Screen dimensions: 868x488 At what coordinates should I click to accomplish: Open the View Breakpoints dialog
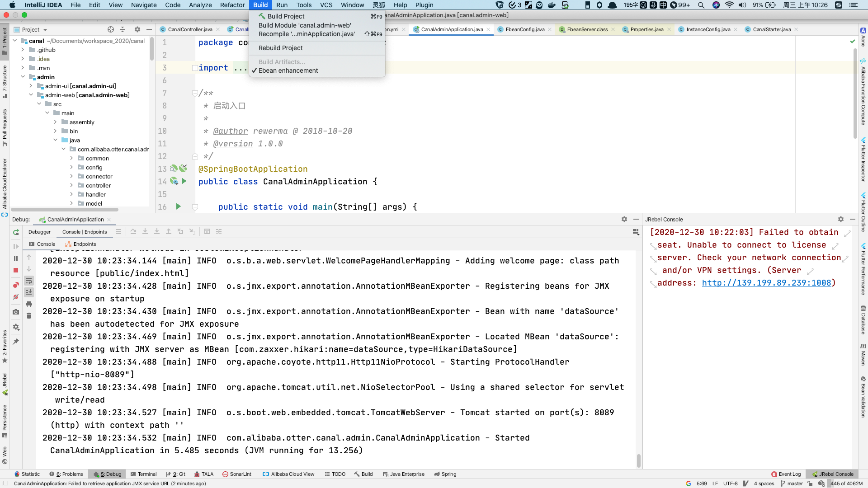(16, 285)
